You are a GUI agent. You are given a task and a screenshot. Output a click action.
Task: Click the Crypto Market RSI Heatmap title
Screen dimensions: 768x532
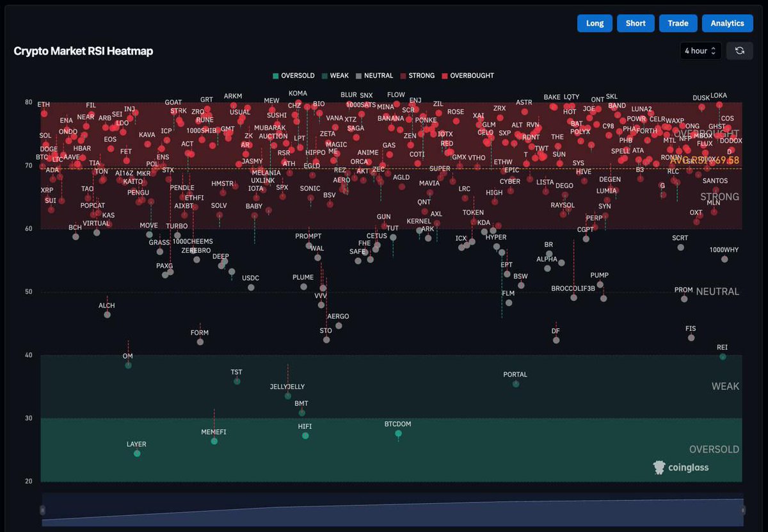click(83, 51)
